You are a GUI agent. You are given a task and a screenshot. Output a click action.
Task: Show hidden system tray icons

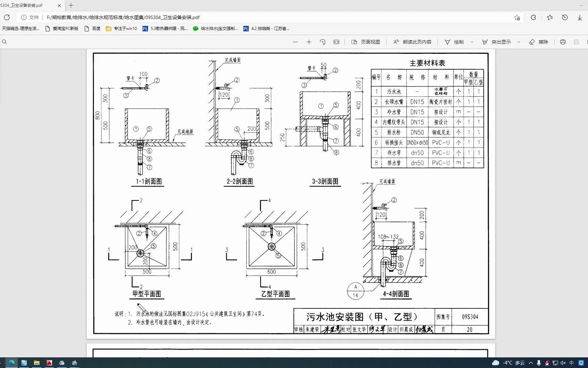coord(531,363)
